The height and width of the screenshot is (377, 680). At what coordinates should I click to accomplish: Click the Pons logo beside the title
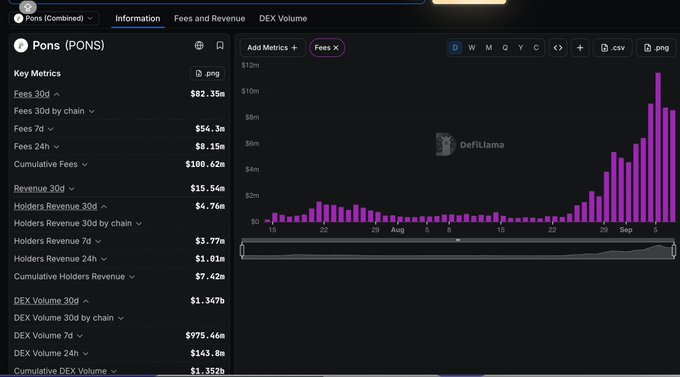coord(20,45)
